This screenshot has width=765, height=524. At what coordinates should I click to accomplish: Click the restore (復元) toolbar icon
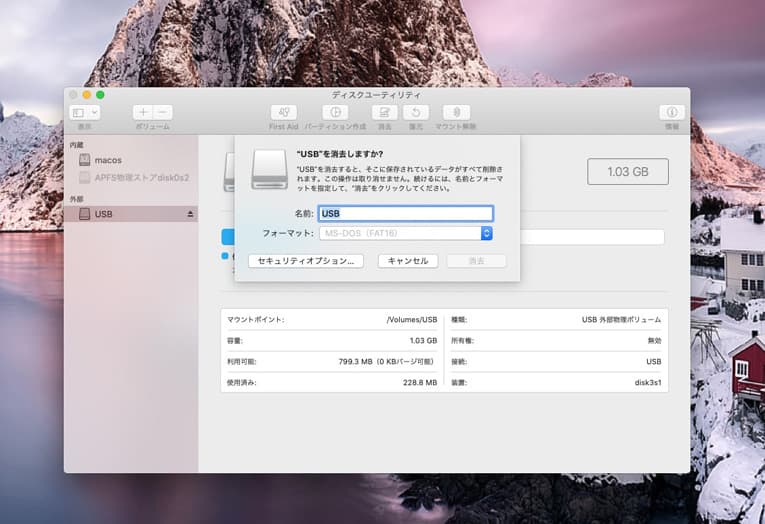pos(416,113)
